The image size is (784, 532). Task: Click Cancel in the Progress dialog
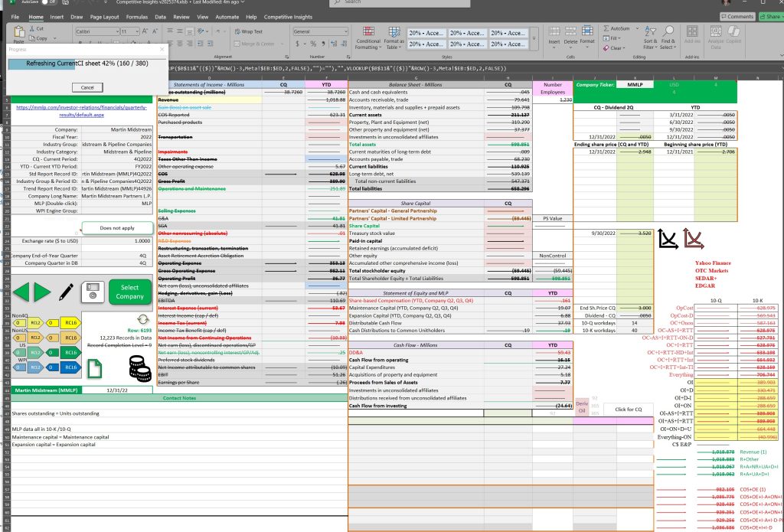pyautogui.click(x=87, y=87)
